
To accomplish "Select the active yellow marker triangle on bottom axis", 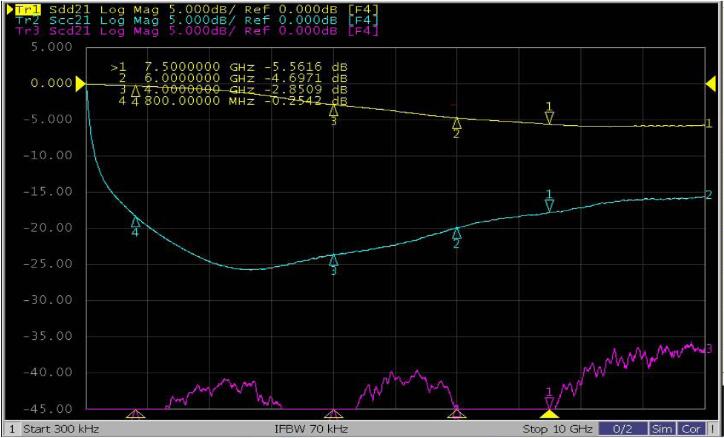I will (x=549, y=412).
